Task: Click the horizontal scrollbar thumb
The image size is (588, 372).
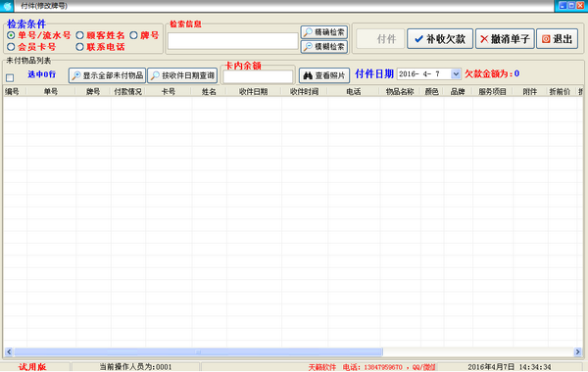Action: pyautogui.click(x=198, y=351)
